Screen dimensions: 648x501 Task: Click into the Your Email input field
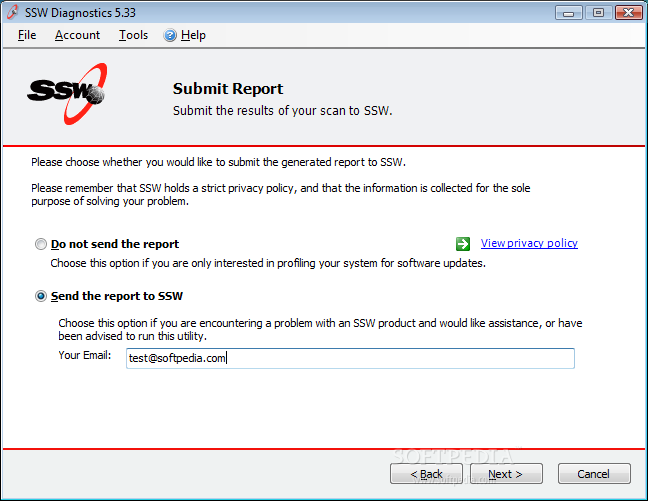(x=350, y=358)
